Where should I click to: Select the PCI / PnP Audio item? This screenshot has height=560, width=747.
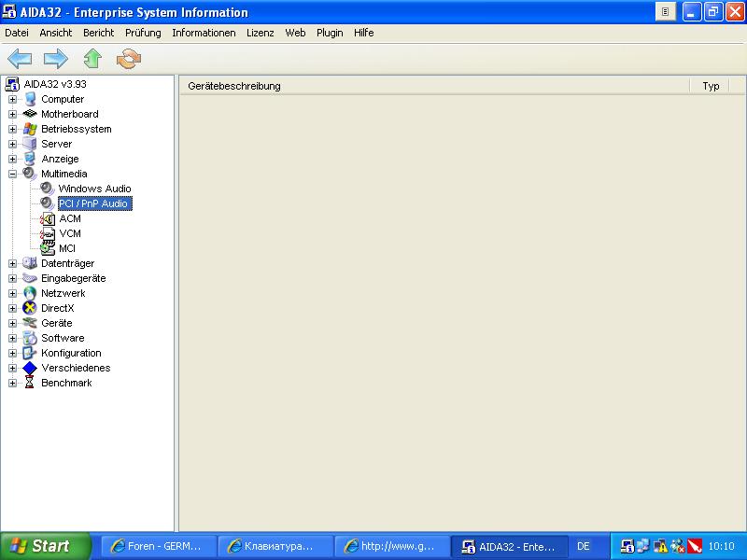93,203
